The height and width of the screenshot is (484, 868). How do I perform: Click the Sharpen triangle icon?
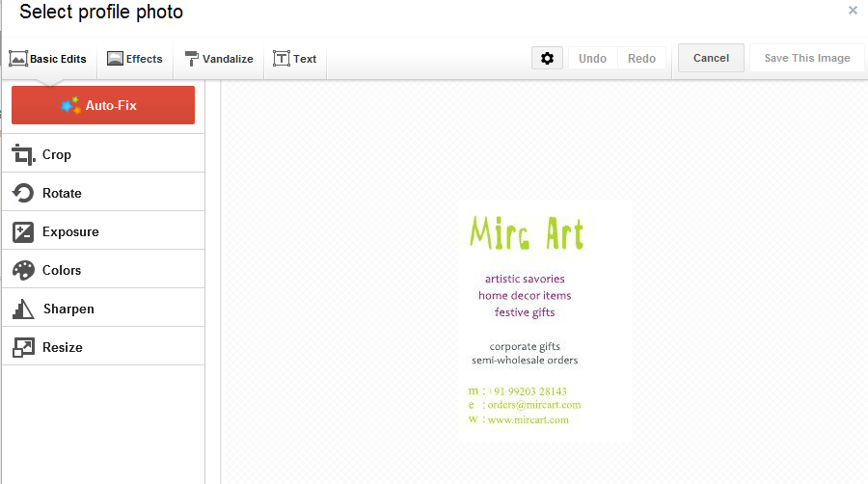pos(23,309)
